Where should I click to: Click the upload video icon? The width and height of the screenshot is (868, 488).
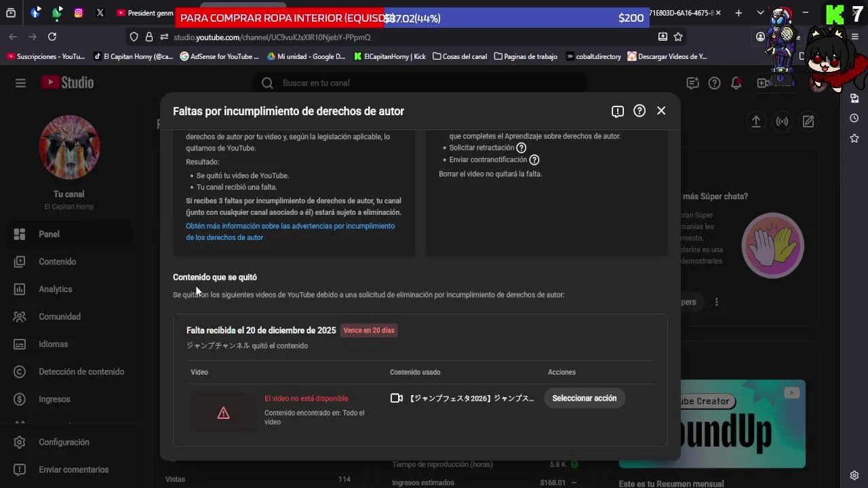(755, 121)
